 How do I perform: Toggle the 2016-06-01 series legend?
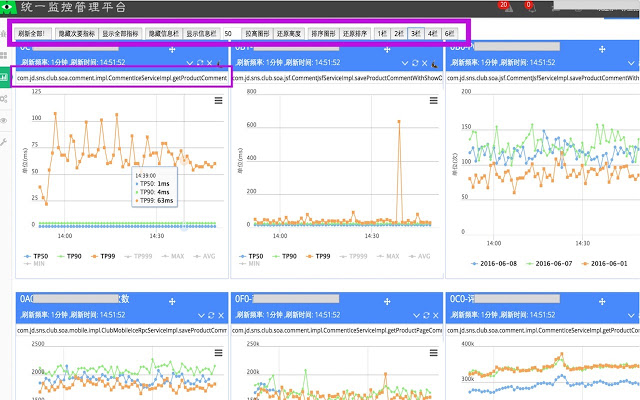point(604,264)
